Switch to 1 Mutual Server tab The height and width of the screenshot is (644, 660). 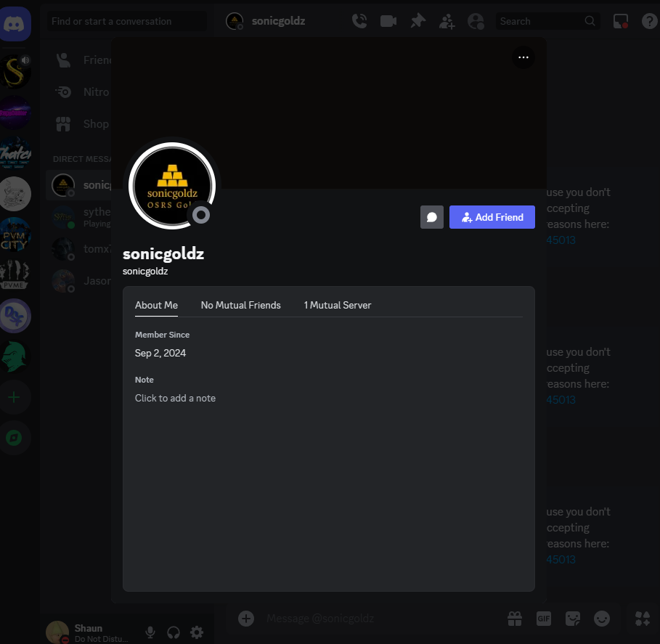click(x=338, y=305)
